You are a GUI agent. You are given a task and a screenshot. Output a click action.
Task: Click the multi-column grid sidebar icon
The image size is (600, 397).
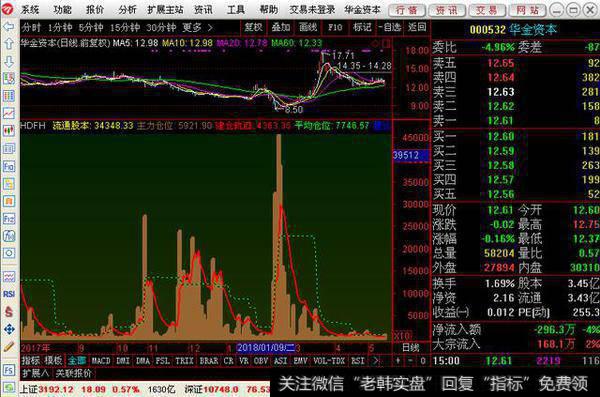coord(9,96)
